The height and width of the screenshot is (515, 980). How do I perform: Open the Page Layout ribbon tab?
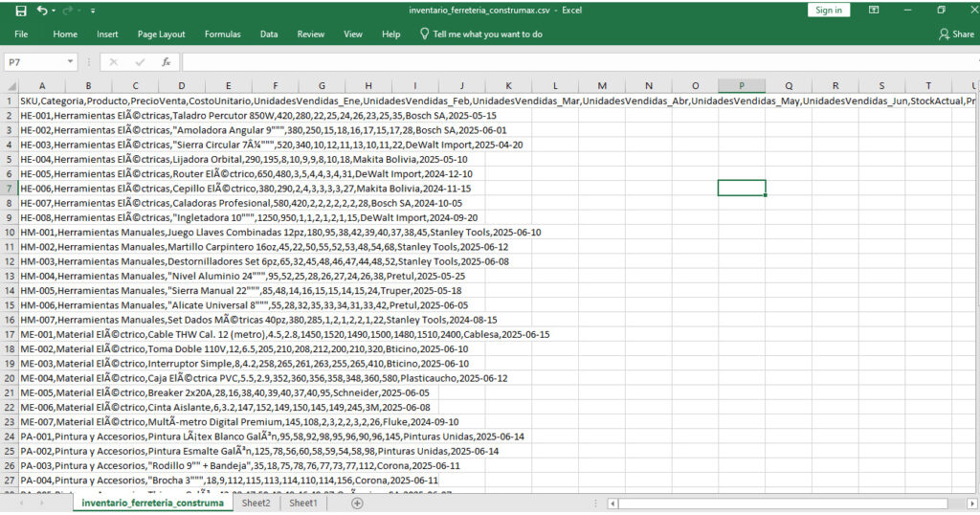[x=161, y=34]
